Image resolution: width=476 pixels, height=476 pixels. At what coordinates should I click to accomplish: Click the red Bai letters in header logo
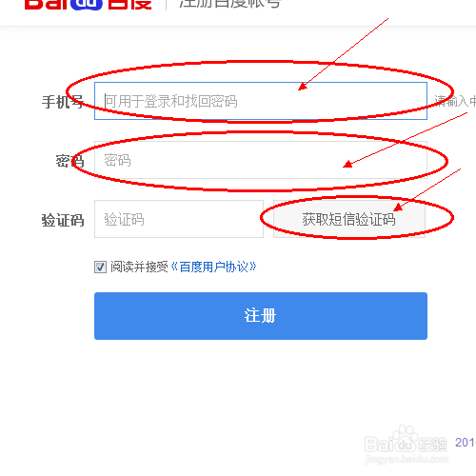tap(47, 5)
